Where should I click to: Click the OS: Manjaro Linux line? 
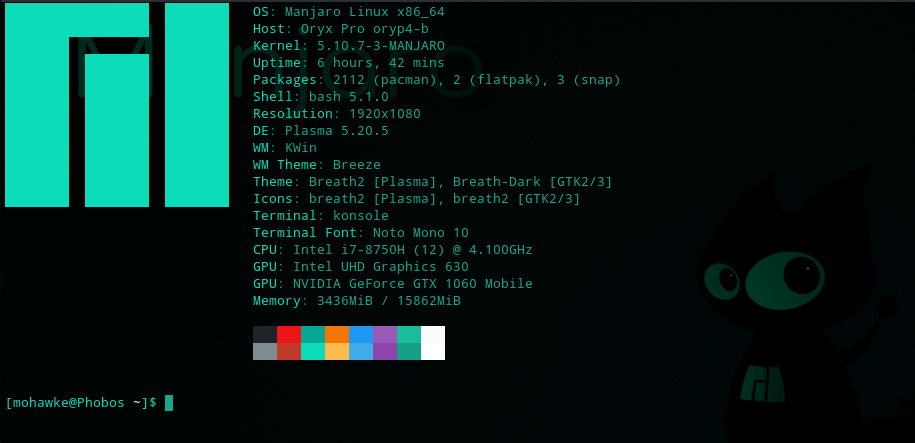348,12
